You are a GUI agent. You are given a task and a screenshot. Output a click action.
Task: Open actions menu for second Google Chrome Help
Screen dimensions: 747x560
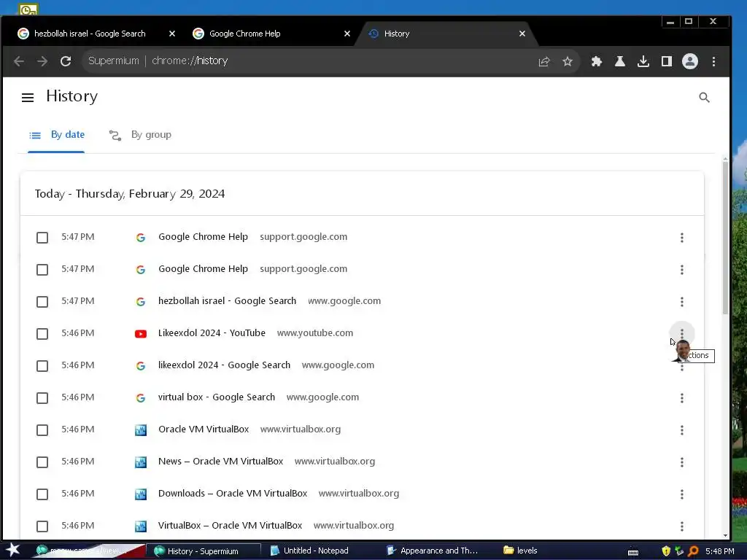tap(682, 270)
